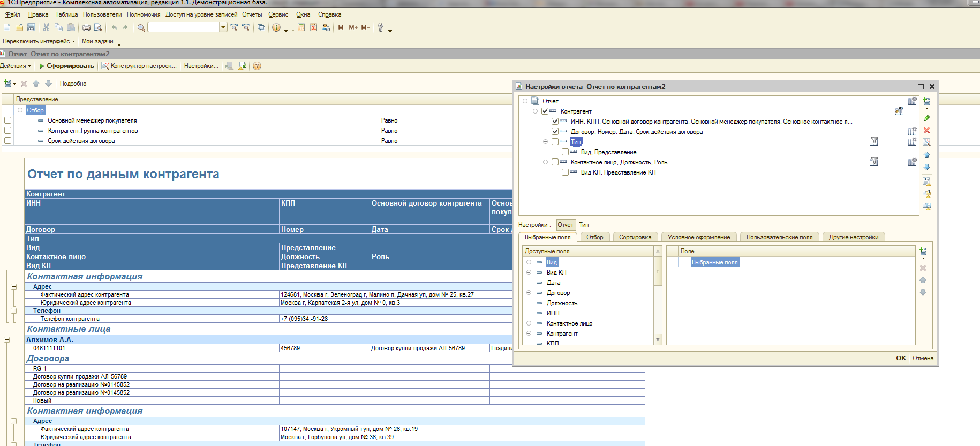
Task: Uncheck the Договор, Номер, Дата row checkbox
Action: 555,132
